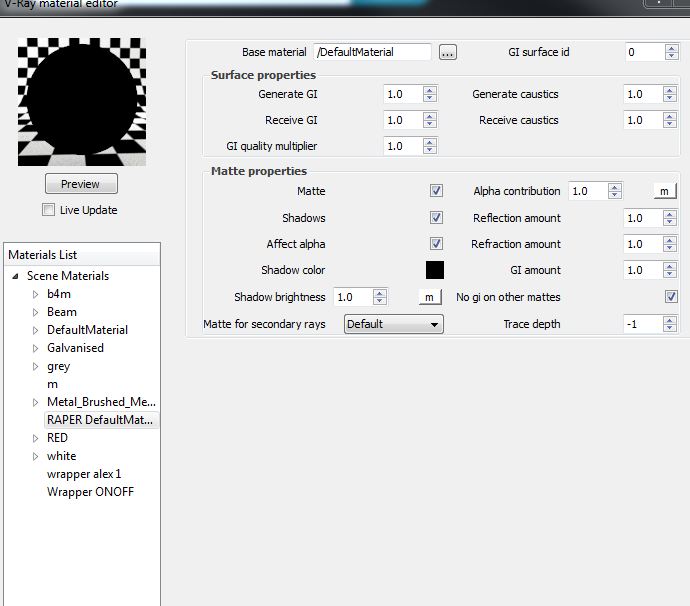690x606 pixels.
Task: Click the Receive caustics value field
Action: [643, 120]
